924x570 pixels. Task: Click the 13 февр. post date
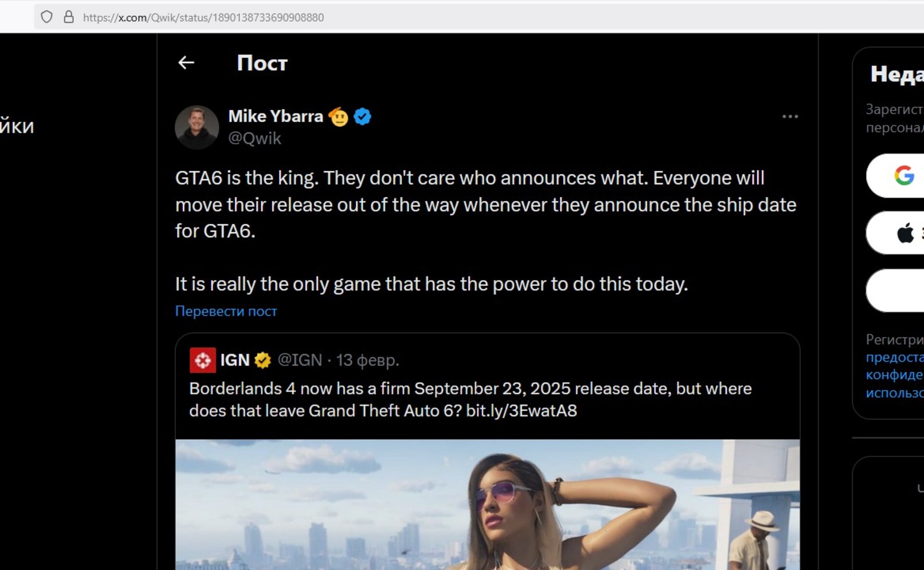pyautogui.click(x=368, y=360)
